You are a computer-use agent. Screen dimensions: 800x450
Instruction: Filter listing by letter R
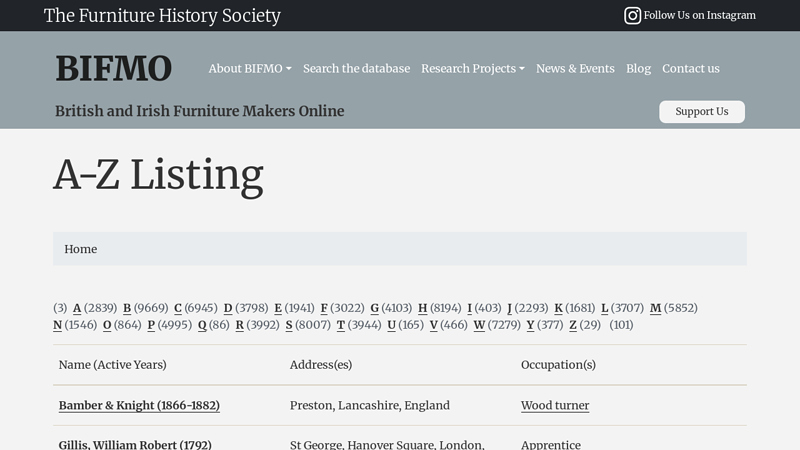tap(239, 325)
